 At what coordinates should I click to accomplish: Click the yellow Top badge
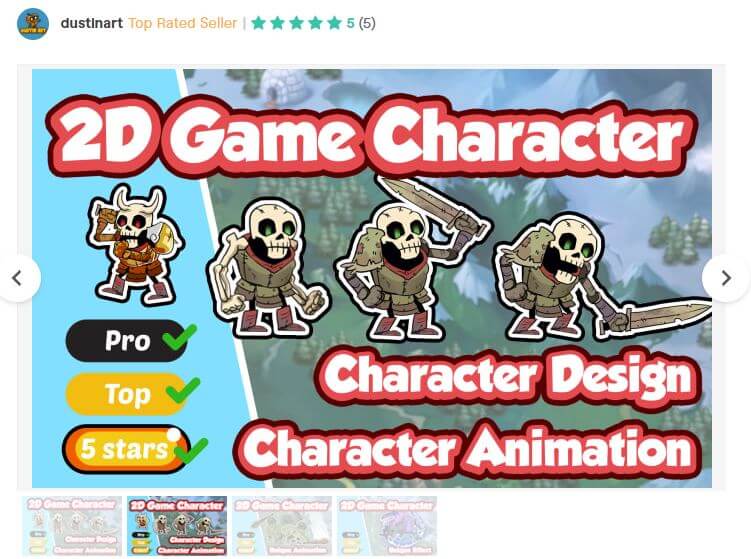click(126, 394)
